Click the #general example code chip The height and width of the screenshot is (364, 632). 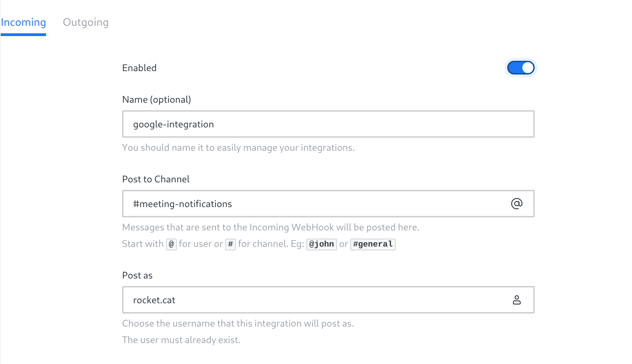coord(373,244)
